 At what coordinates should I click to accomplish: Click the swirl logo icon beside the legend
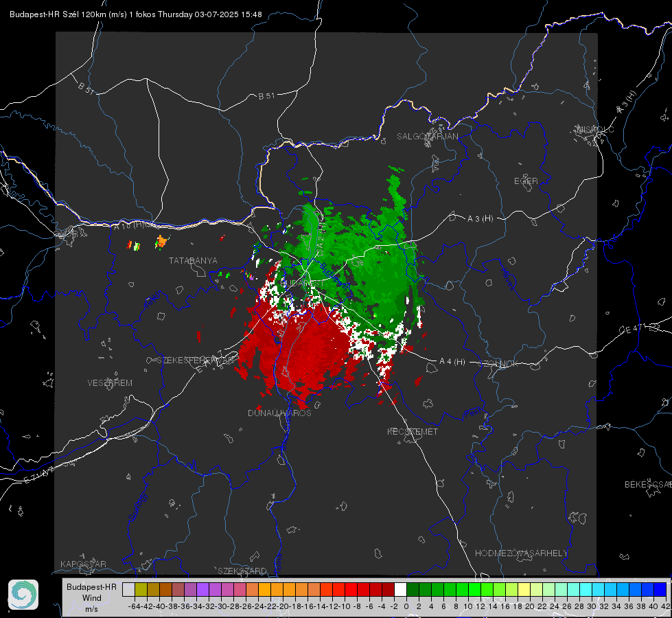23,595
